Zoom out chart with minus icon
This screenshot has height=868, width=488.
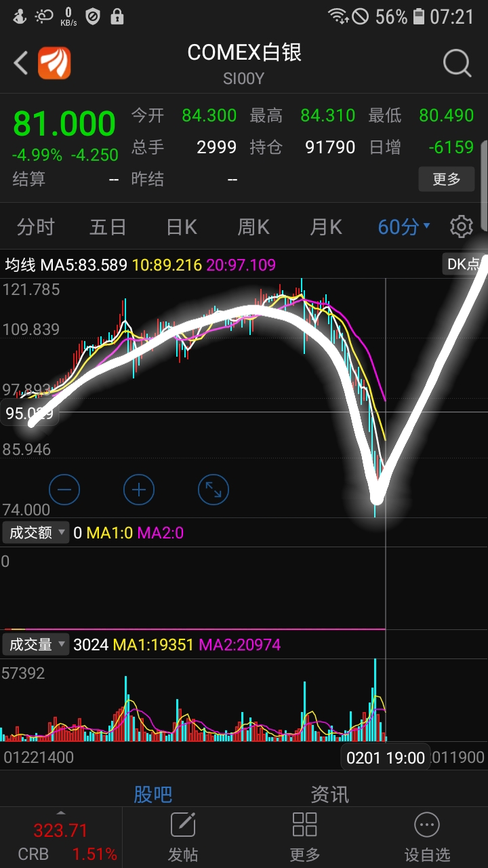pyautogui.click(x=65, y=490)
